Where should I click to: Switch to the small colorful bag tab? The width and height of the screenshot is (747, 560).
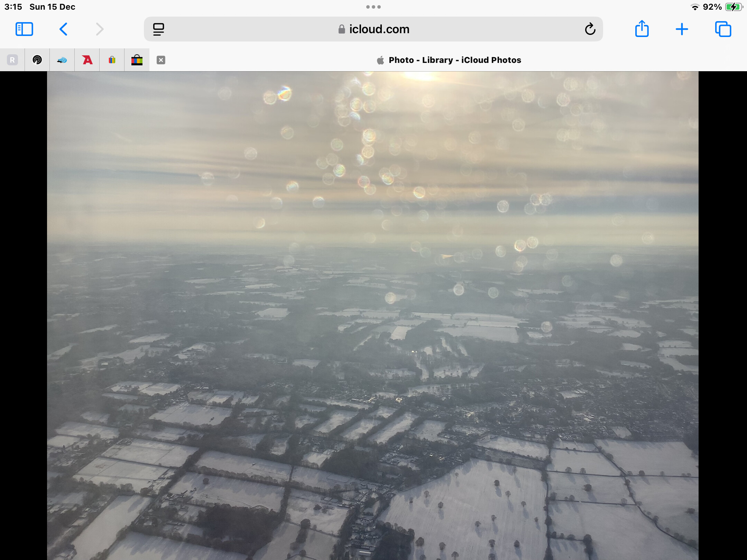[112, 60]
